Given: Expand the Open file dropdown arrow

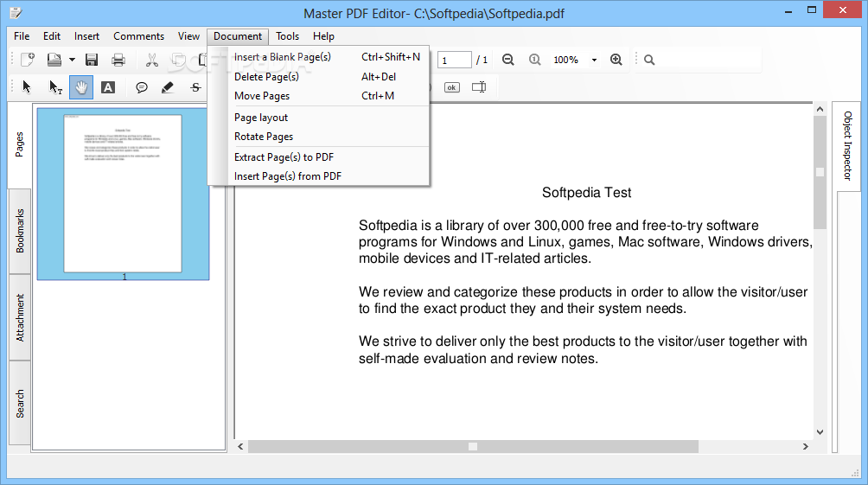Looking at the screenshot, I should (x=72, y=60).
